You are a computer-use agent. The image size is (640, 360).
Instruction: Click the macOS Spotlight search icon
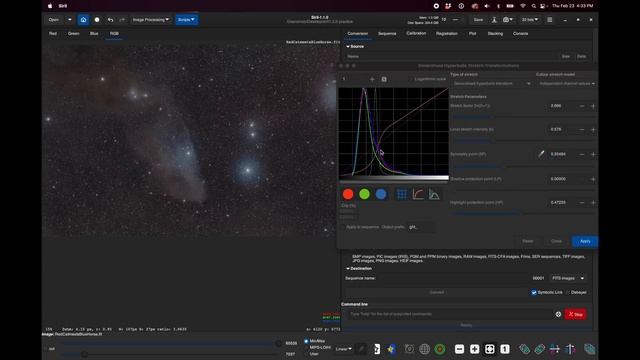[x=533, y=6]
